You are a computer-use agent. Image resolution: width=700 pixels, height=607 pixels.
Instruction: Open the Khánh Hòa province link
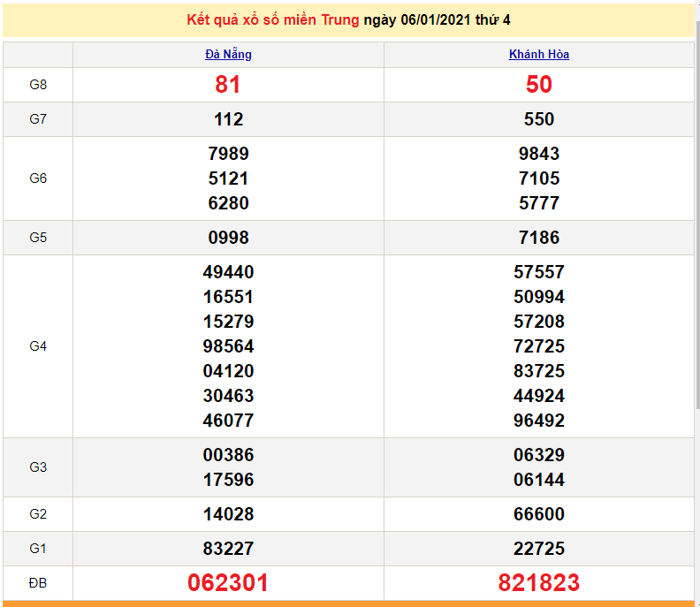pos(538,54)
